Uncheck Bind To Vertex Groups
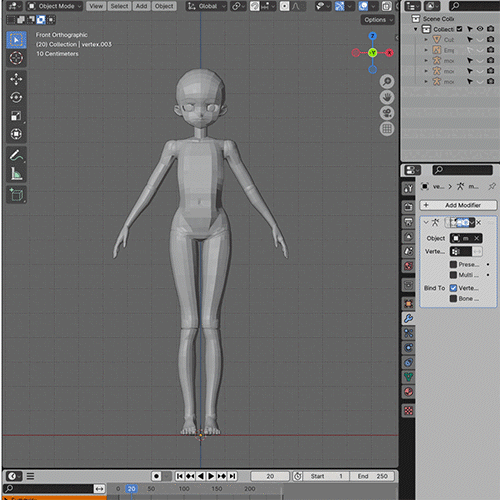This screenshot has width=500, height=500. [x=453, y=288]
